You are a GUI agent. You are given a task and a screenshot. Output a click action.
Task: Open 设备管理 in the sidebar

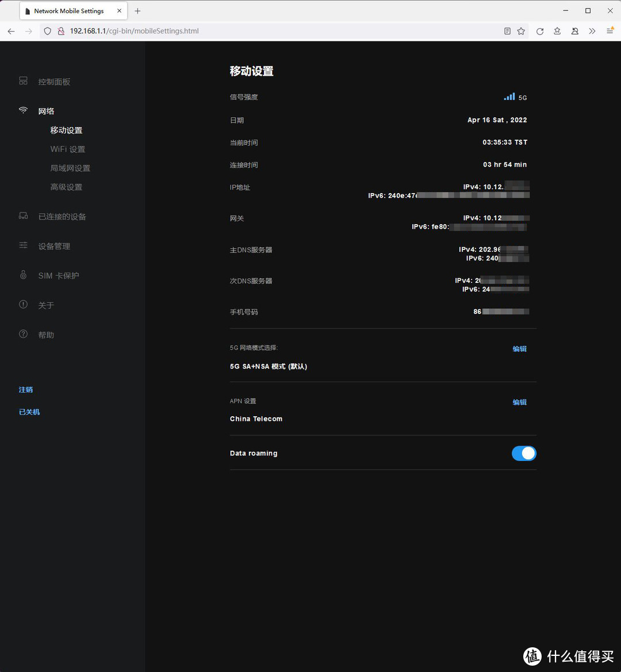54,247
